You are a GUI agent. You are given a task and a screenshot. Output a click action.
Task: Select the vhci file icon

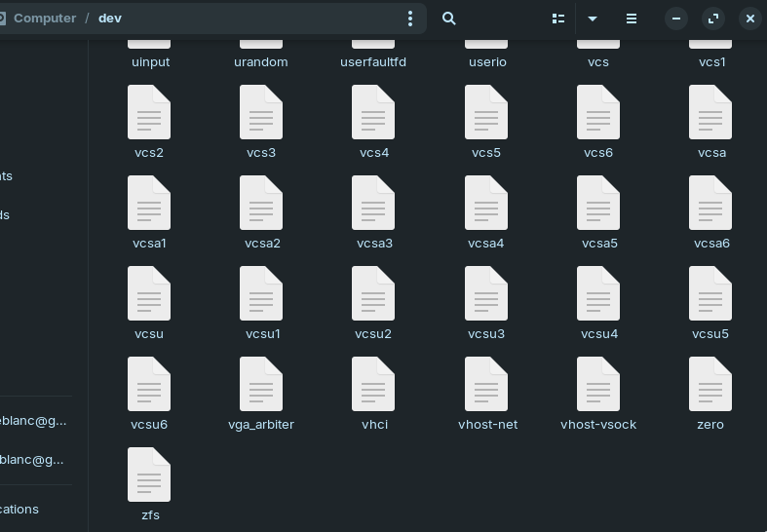click(x=373, y=384)
